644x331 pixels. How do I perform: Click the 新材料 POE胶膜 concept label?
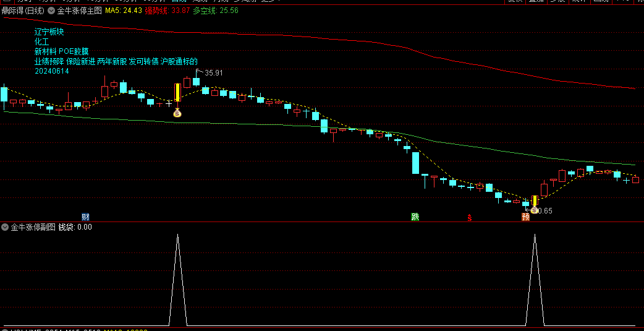(62, 51)
